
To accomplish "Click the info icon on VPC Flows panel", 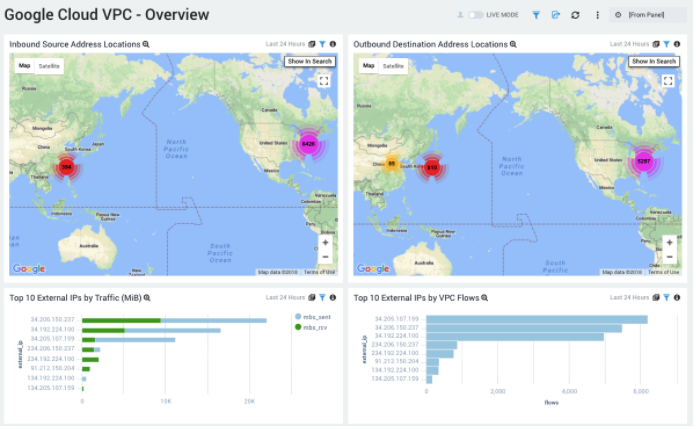I will (x=677, y=298).
